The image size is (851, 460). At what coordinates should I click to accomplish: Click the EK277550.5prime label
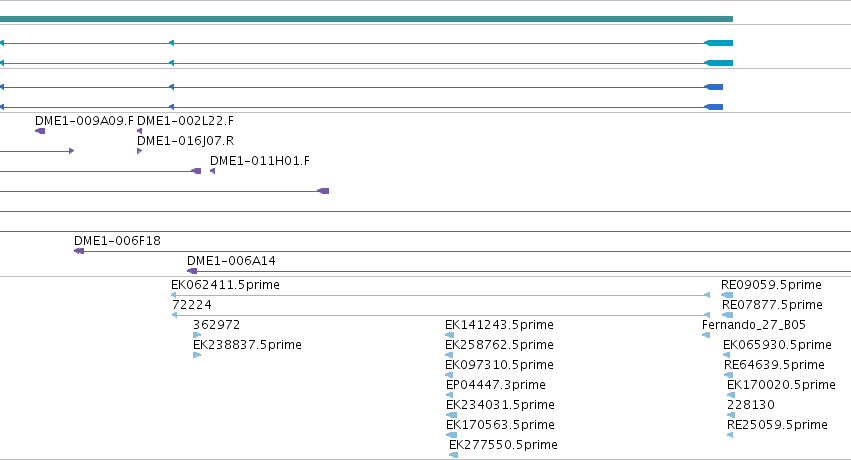pyautogui.click(x=503, y=445)
